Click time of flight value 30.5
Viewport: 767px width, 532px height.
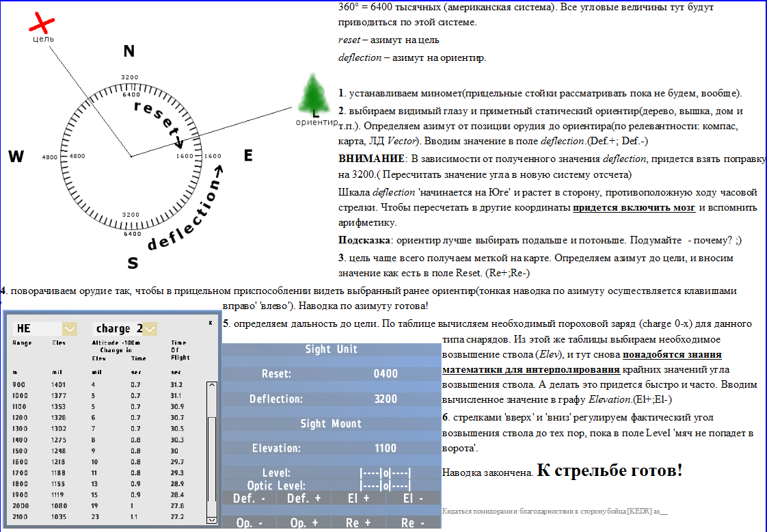tap(177, 429)
